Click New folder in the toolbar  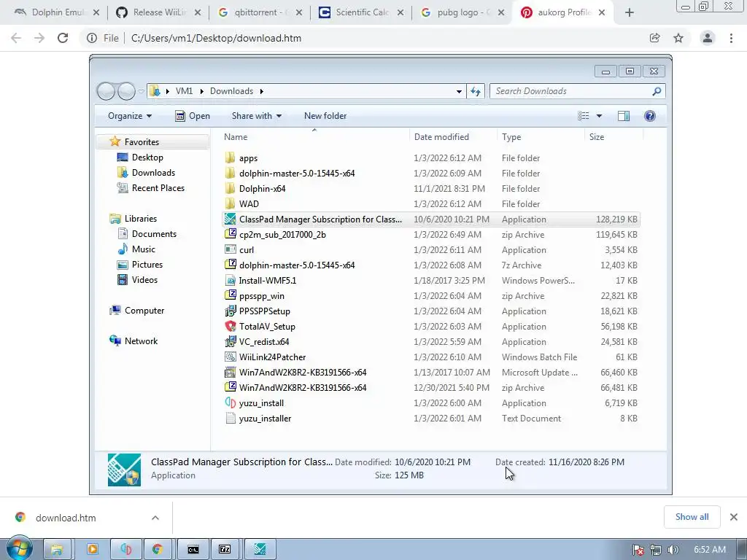coord(325,116)
